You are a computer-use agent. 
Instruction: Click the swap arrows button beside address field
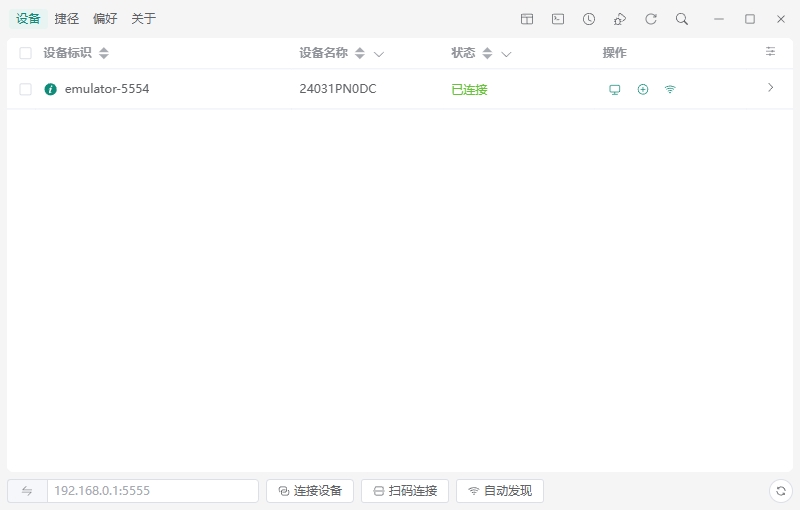point(27,491)
